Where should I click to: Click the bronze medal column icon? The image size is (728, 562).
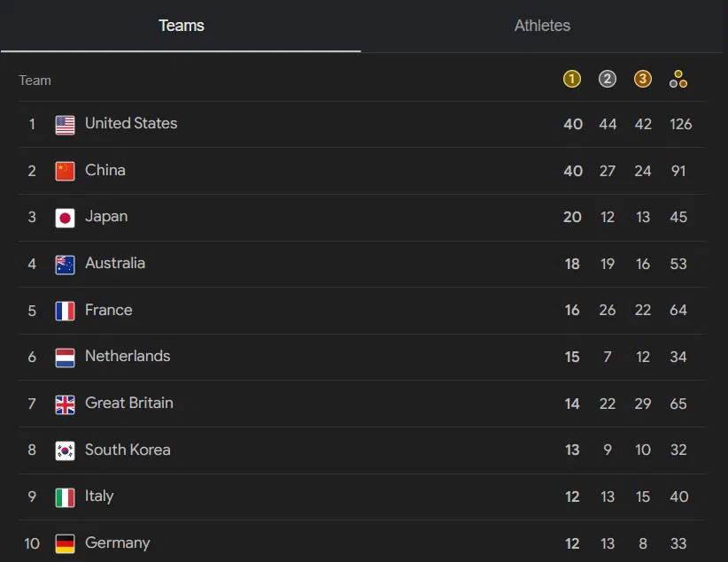pyautogui.click(x=643, y=79)
